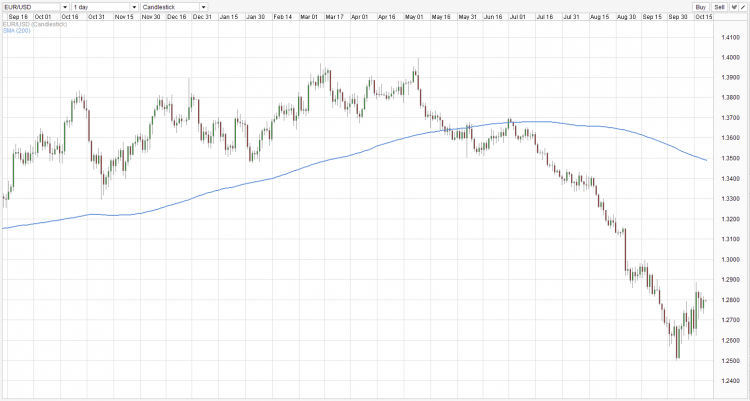Screen dimensions: 750x401
Task: Click the Mar 01 date on time axis
Action: click(x=309, y=17)
